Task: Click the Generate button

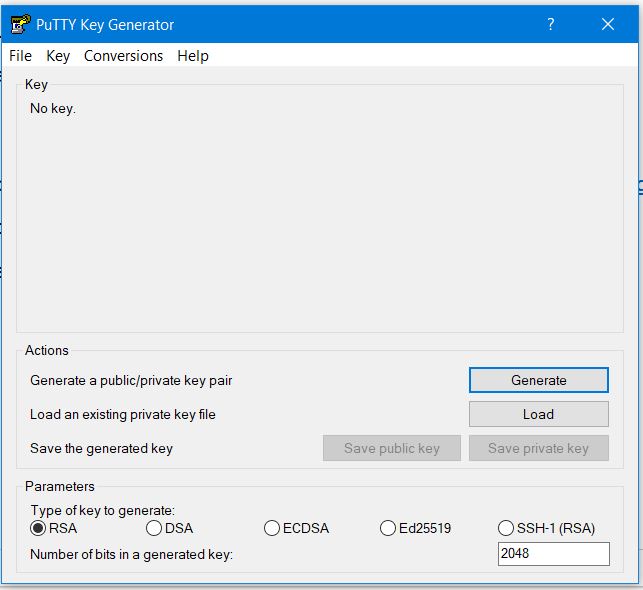Action: tap(538, 380)
